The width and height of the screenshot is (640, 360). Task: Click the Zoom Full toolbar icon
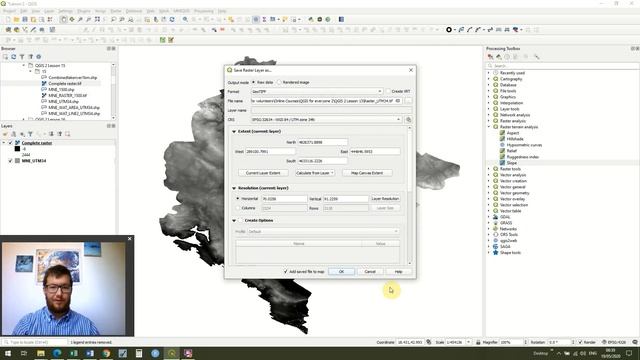tap(97, 20)
